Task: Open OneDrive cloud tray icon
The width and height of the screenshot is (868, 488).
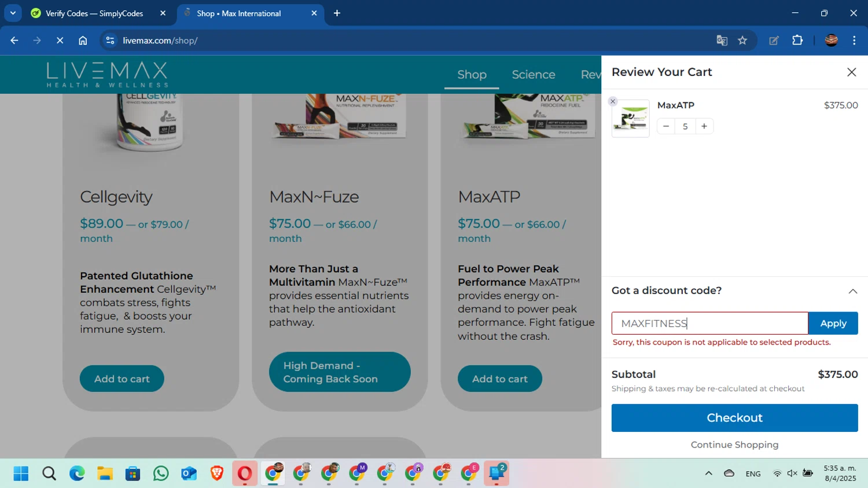Action: [729, 474]
